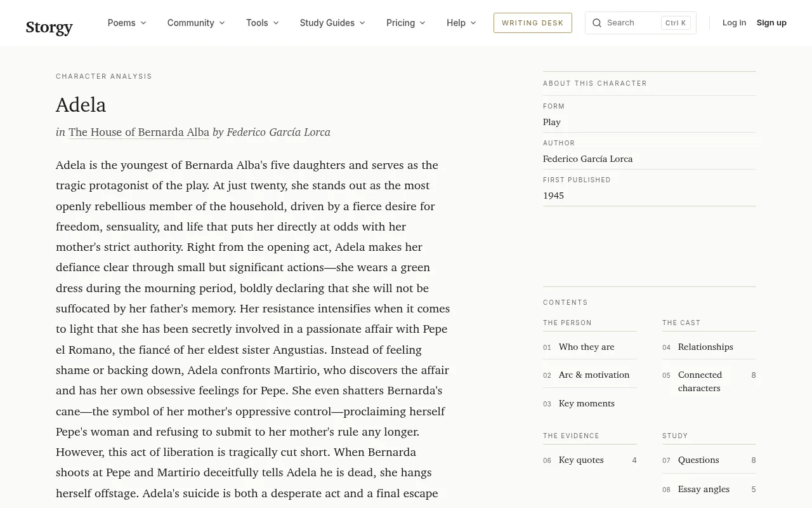812x508 pixels.
Task: Click the Ctrl K shortcut badge
Action: [x=676, y=23]
